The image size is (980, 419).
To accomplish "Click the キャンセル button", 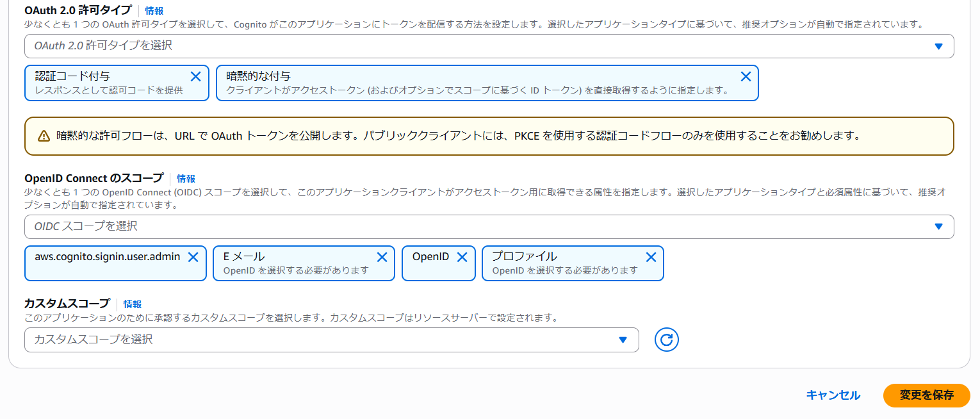I will coord(833,395).
